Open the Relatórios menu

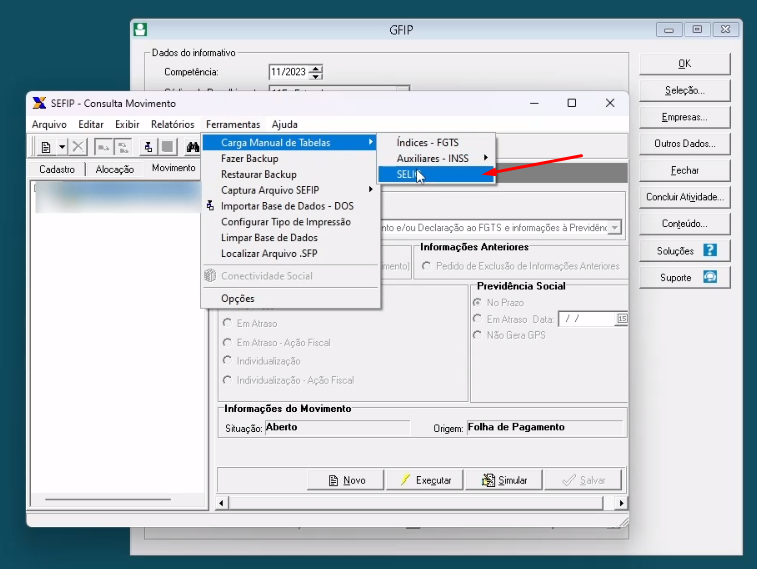(172, 125)
